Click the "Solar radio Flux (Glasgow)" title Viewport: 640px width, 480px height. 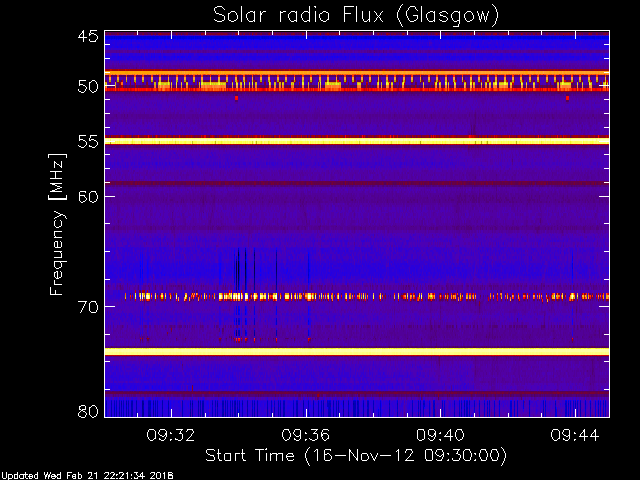356,16
